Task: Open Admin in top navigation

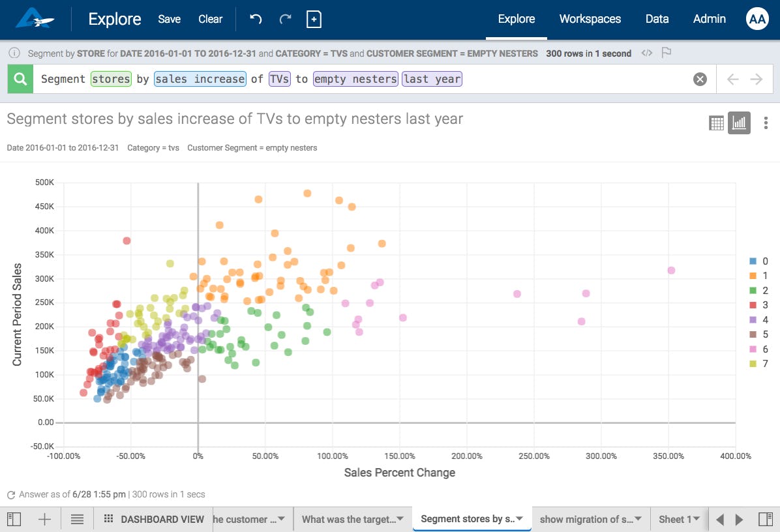Action: tap(710, 19)
